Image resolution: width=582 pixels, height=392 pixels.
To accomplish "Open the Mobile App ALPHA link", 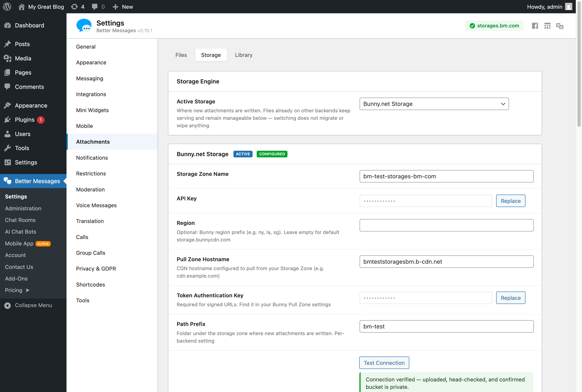I will [28, 244].
